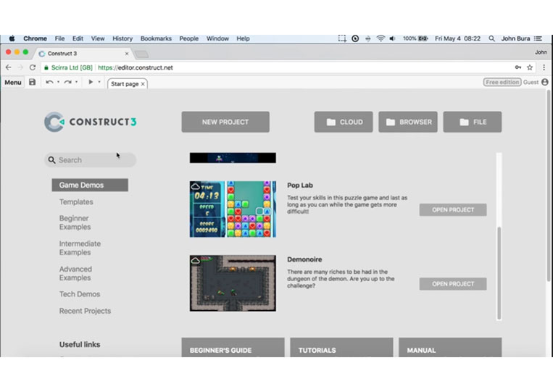Open the notification center icon

tap(539, 38)
